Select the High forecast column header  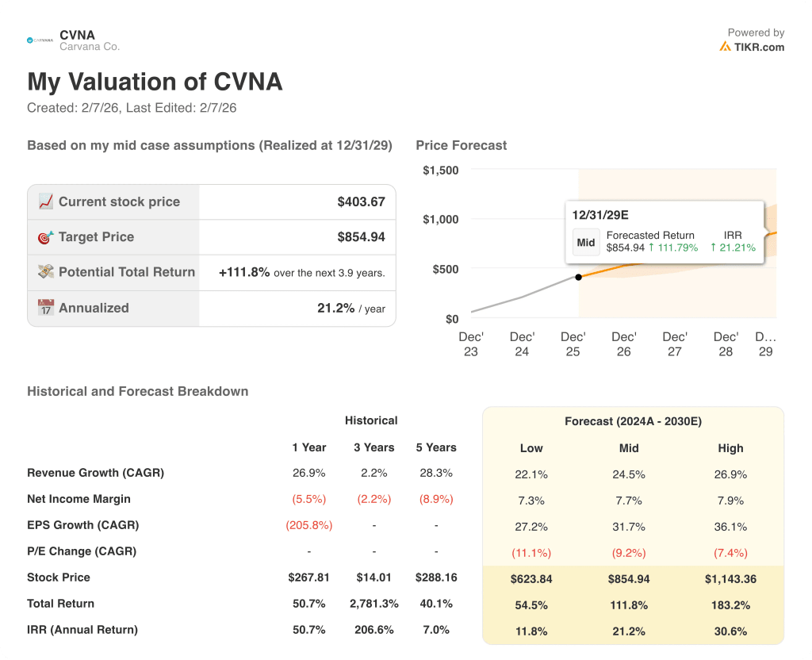(x=730, y=448)
